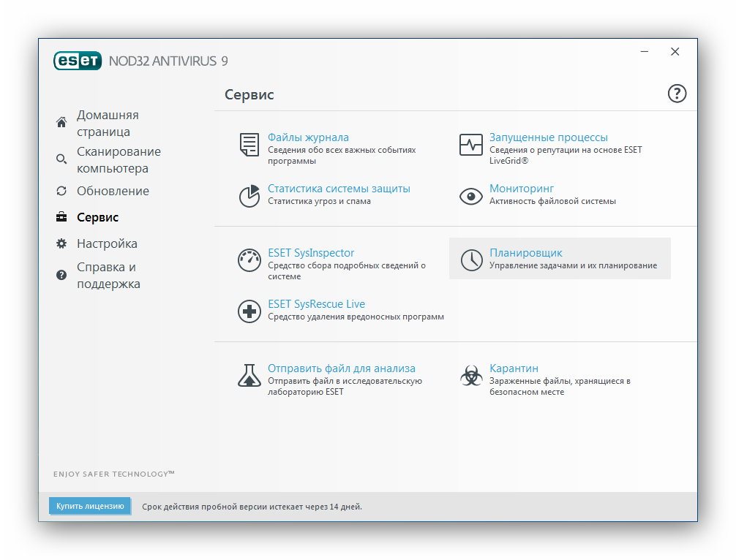The image size is (736, 560).
Task: Click the 'Сервис' page heading
Action: click(249, 95)
